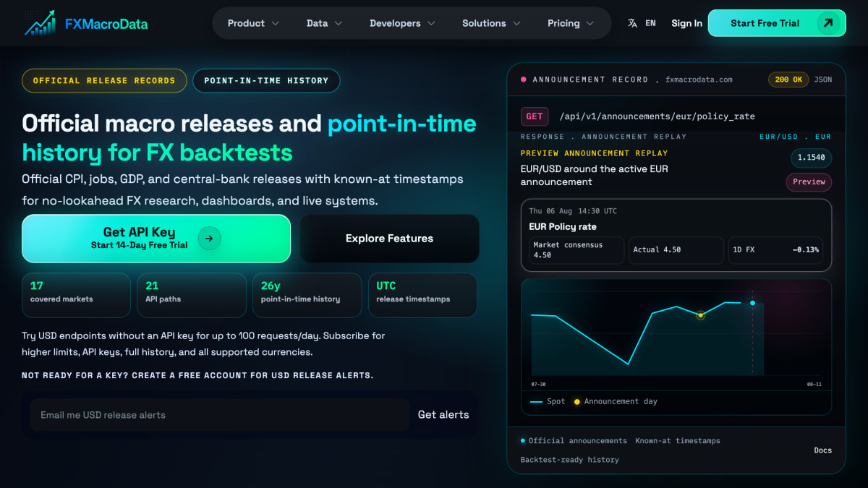Select the Point-in-Time History pill
Image resolution: width=868 pixels, height=488 pixels.
click(x=266, y=81)
